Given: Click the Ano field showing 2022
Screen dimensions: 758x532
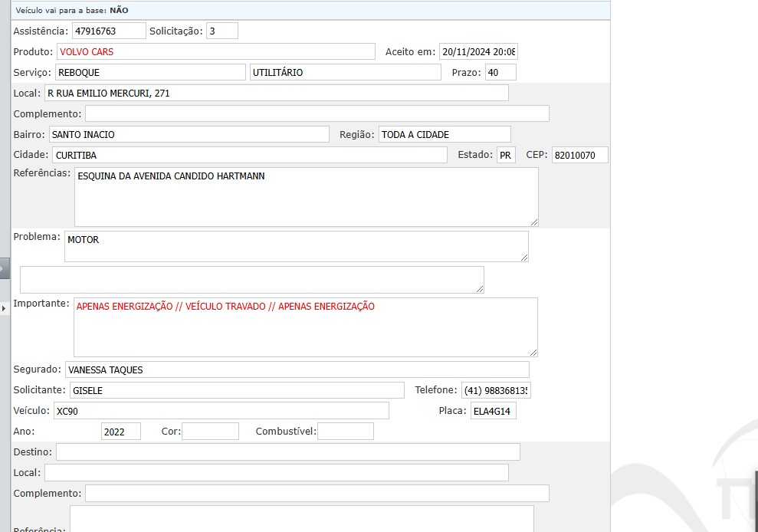Looking at the screenshot, I should coord(121,432).
